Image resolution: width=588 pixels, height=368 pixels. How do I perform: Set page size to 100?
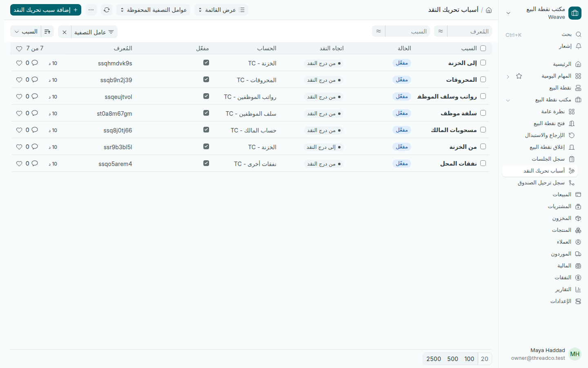(x=469, y=359)
